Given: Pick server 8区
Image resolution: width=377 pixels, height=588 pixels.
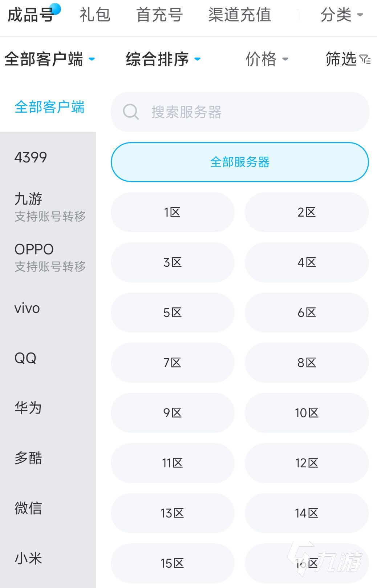Looking at the screenshot, I should pos(307,363).
